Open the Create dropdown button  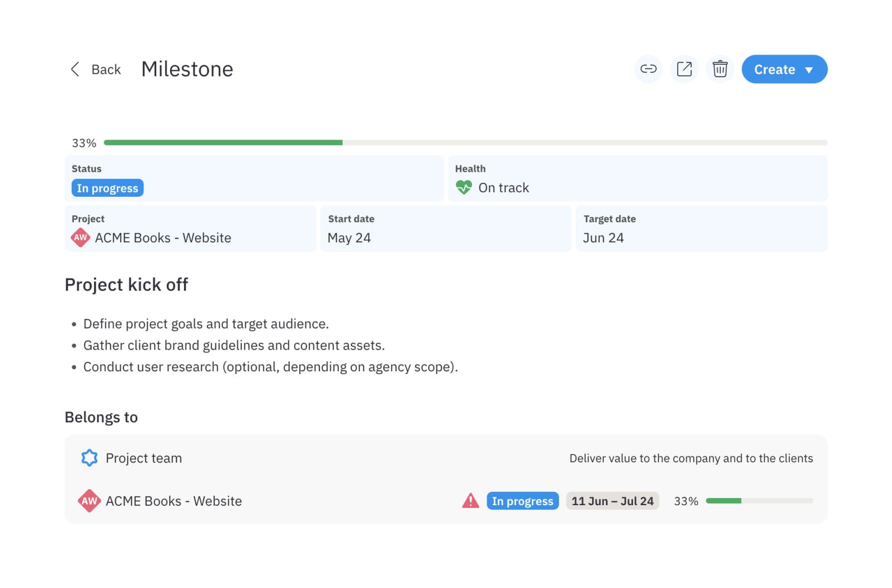coord(784,69)
